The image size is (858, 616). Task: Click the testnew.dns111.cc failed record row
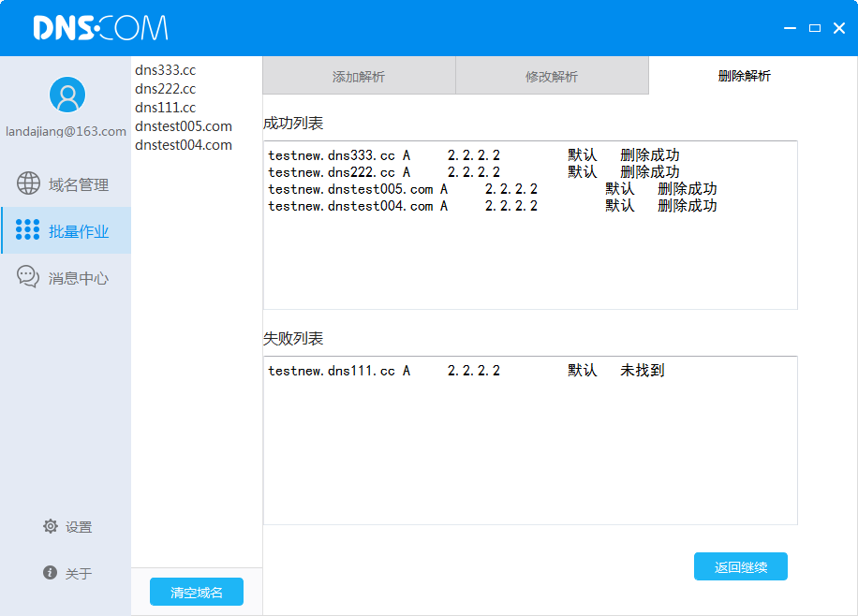[466, 371]
